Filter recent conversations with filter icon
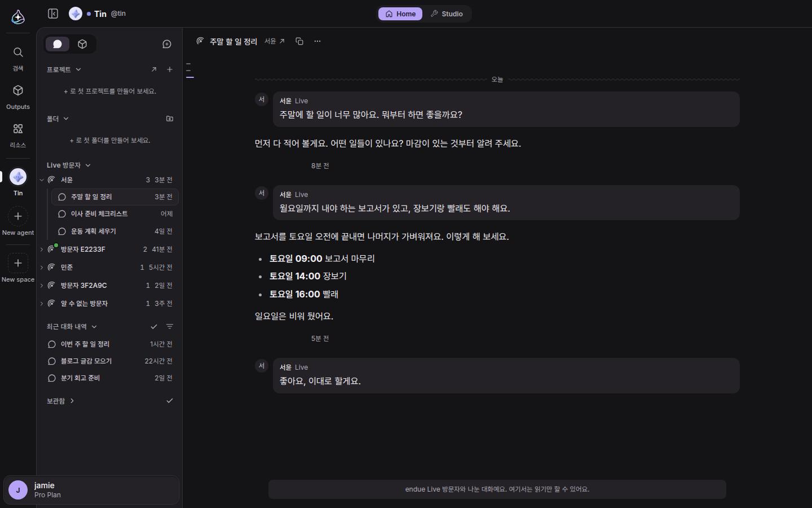 [170, 326]
